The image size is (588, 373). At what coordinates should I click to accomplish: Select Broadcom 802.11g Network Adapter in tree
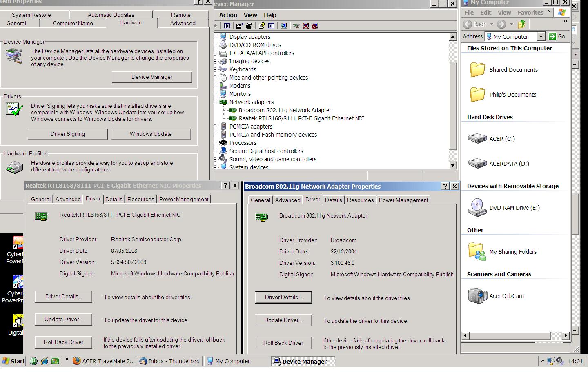tap(285, 110)
